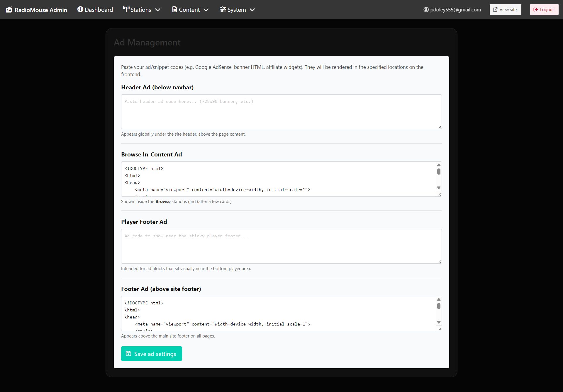The height and width of the screenshot is (392, 563).
Task: Click the Stations broadcast tower icon
Action: click(126, 9)
